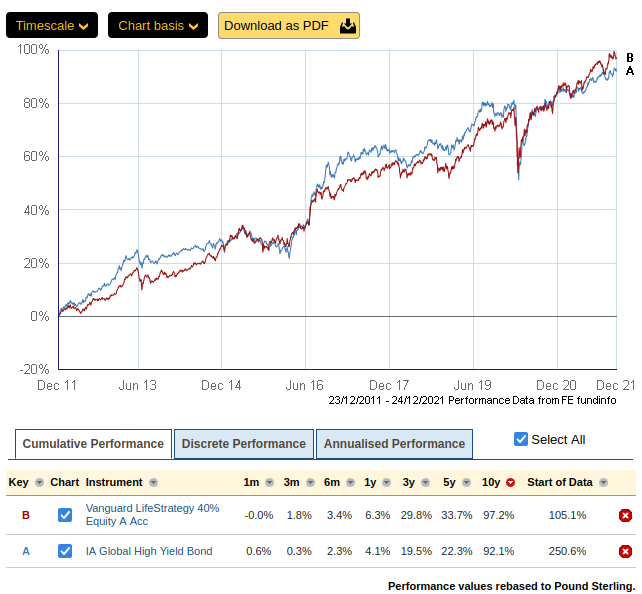Switch to Annualised Performance tab
The image size is (642, 594).
tap(394, 444)
